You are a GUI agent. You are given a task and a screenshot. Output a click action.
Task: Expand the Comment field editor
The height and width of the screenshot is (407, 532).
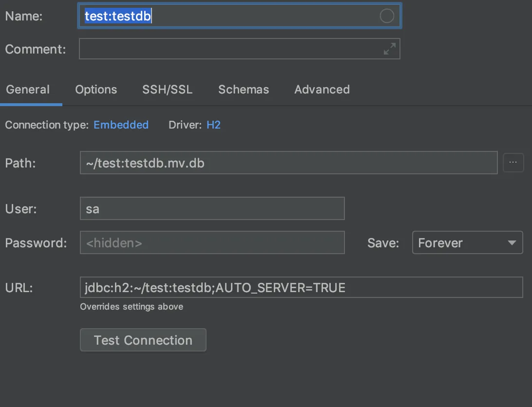pyautogui.click(x=389, y=49)
